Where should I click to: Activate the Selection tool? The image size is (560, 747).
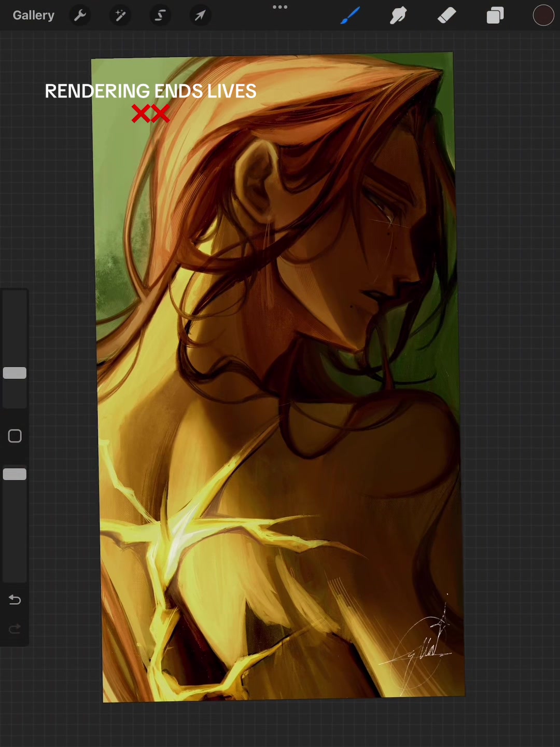click(160, 16)
